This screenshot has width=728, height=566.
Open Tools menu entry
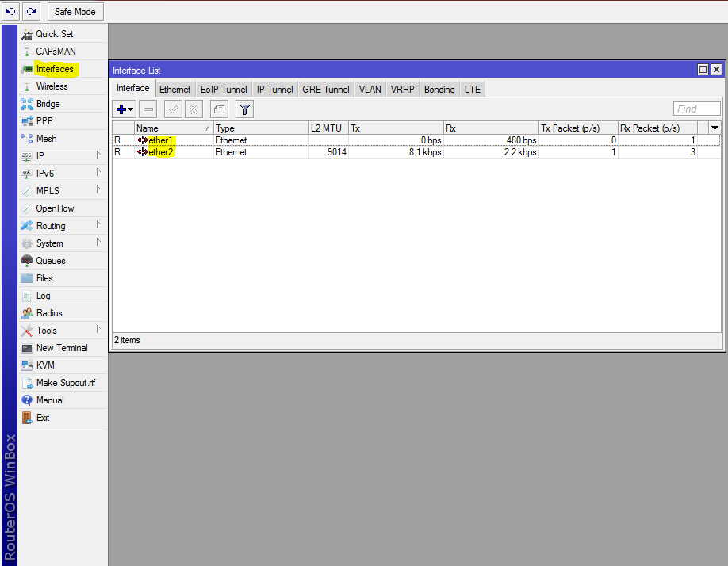click(63, 331)
